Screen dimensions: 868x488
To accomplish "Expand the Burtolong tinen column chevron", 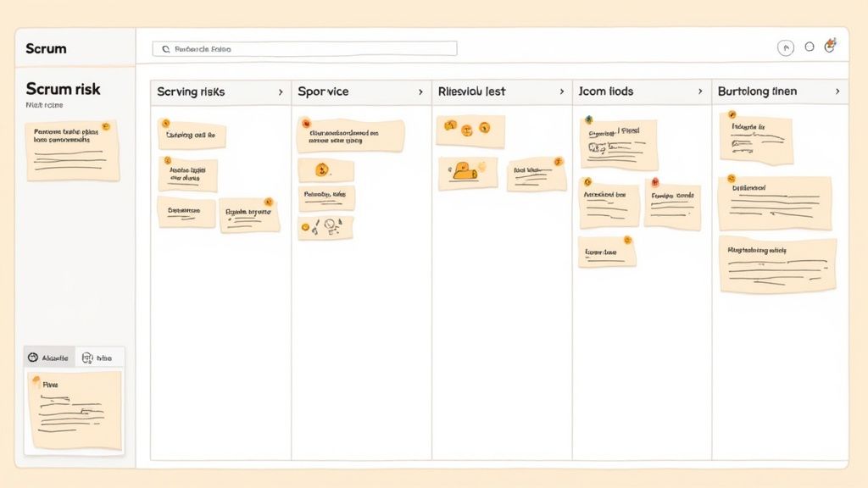I will tap(837, 91).
